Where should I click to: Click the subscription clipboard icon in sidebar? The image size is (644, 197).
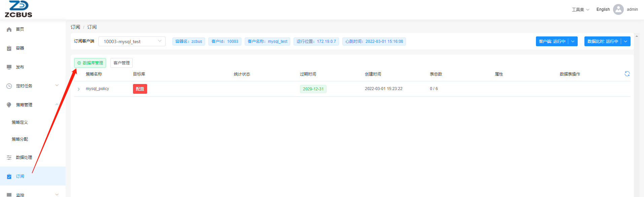[x=9, y=176]
